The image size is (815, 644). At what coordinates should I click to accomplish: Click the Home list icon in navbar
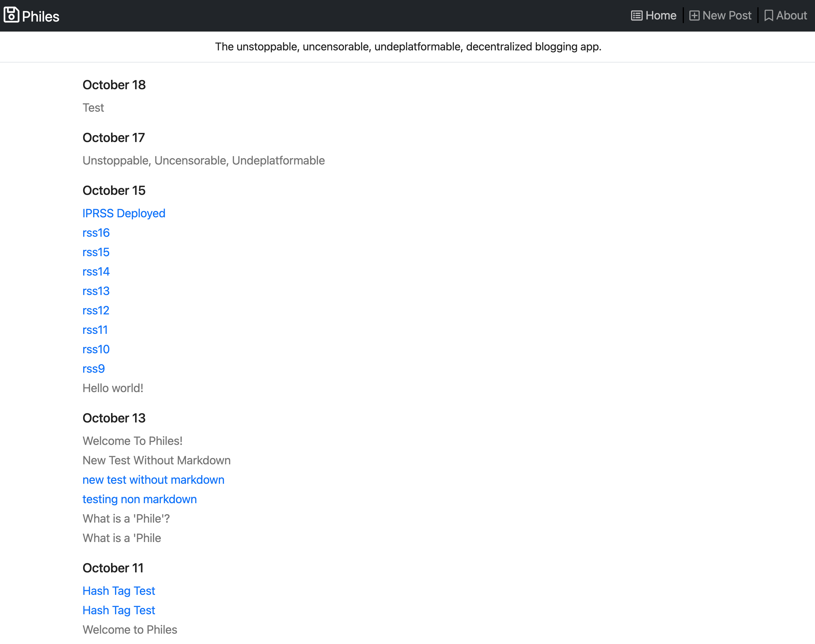[x=636, y=16]
